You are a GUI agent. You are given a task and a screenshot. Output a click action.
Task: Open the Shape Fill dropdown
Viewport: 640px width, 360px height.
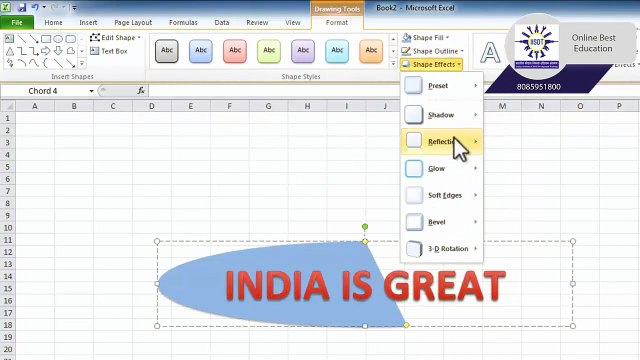426,38
